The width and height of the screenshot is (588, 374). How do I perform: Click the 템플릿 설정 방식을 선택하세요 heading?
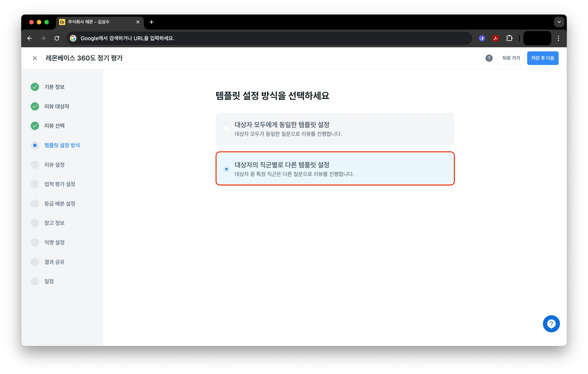[x=272, y=95]
